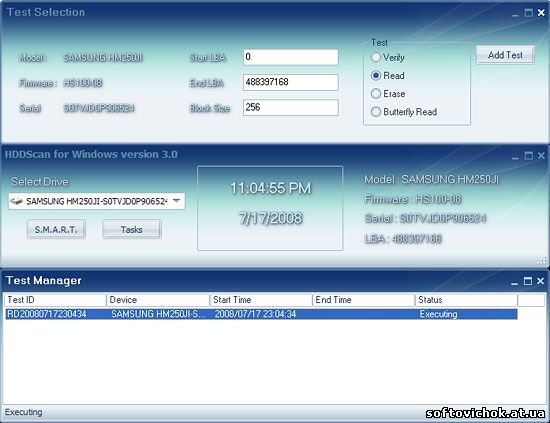The height and width of the screenshot is (423, 550).
Task: Click the Executing status cell in test row
Action: (438, 314)
